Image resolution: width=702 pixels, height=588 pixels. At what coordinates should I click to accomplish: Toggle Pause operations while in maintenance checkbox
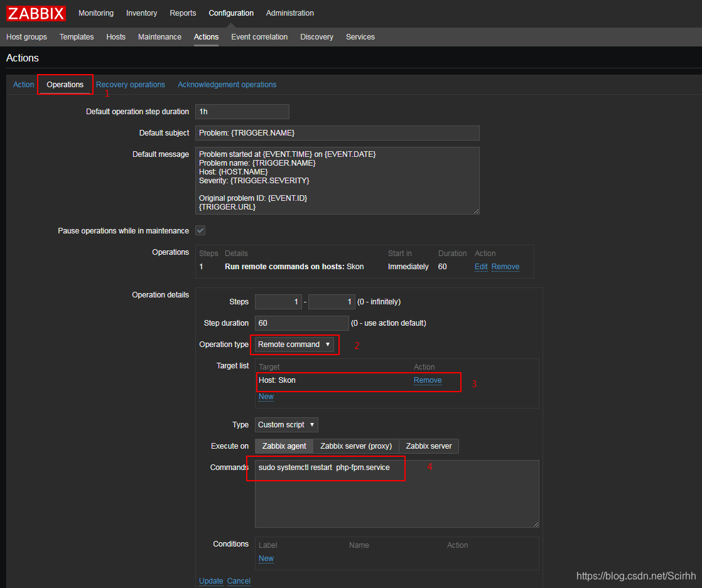click(x=200, y=230)
